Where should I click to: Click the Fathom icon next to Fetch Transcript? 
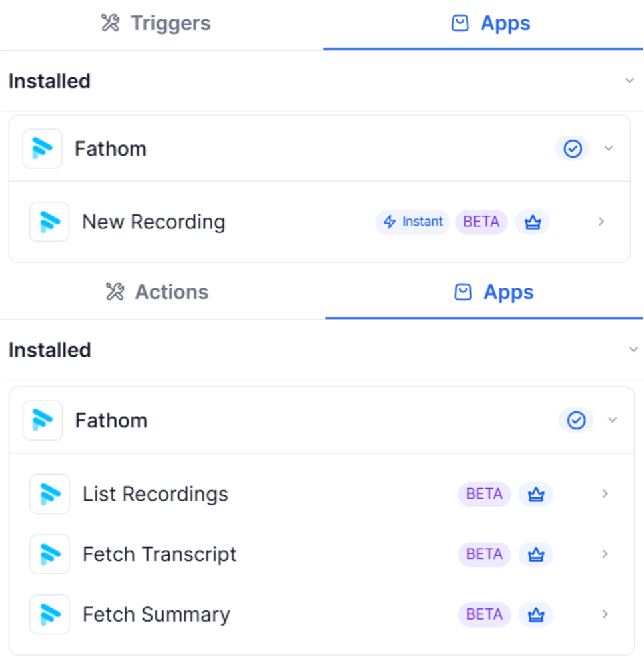click(x=49, y=554)
